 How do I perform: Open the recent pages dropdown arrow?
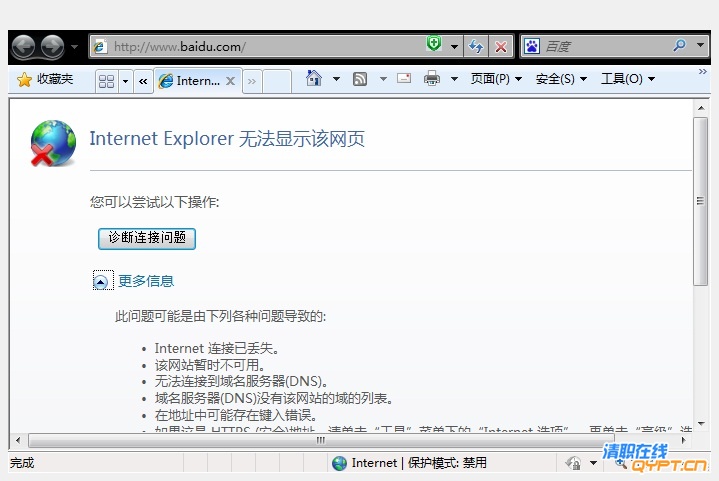coord(74,47)
